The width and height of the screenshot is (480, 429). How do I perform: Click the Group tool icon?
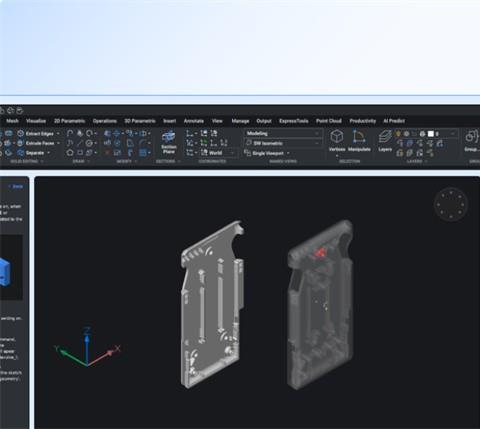point(472,137)
